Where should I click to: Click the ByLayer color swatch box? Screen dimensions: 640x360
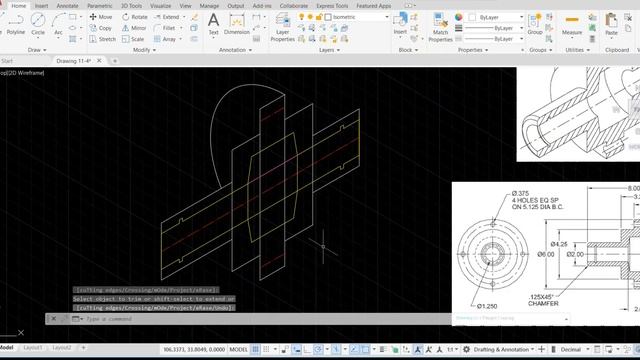coord(473,17)
